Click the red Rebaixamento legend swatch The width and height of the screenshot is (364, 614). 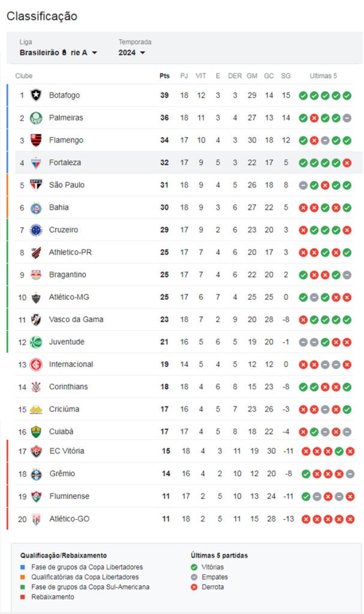click(x=23, y=597)
